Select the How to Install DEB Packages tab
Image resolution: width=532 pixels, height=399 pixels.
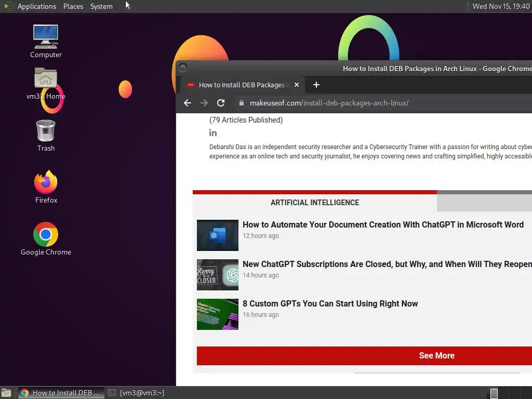pyautogui.click(x=242, y=85)
